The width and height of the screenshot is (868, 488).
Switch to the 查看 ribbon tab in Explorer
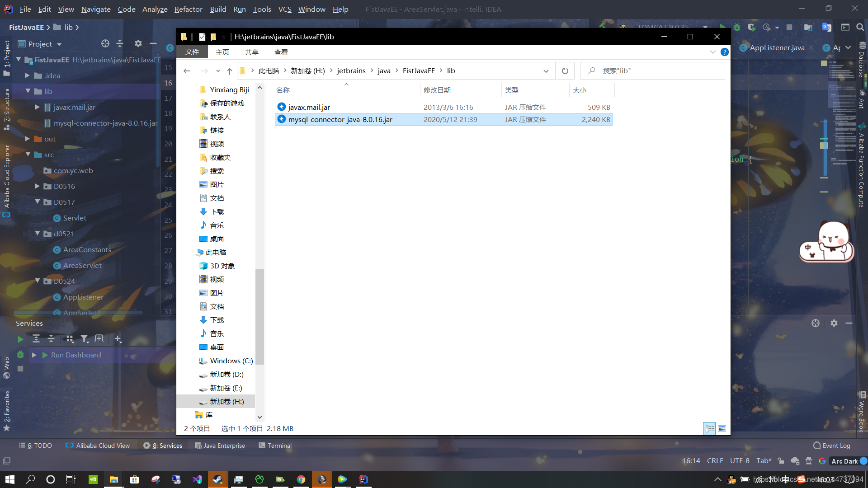tap(281, 52)
